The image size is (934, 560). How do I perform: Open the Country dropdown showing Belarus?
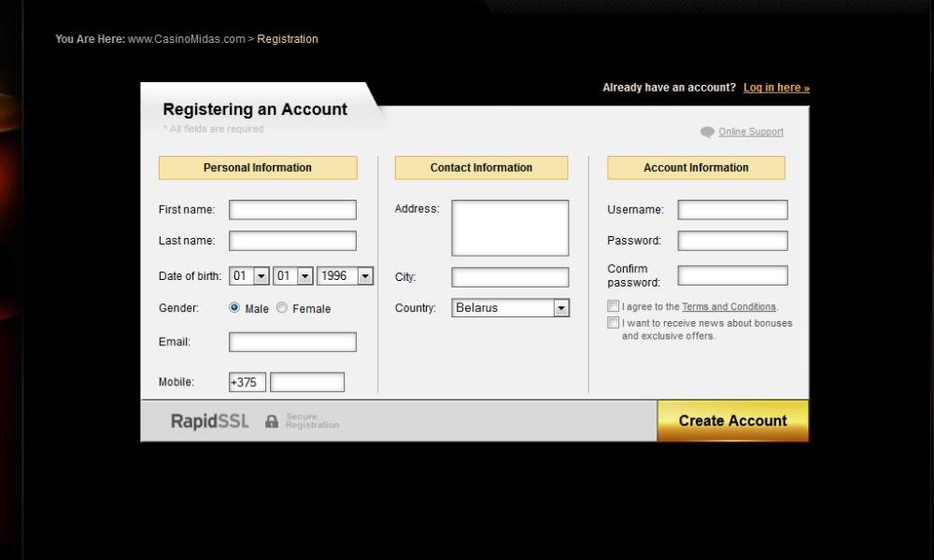(560, 308)
